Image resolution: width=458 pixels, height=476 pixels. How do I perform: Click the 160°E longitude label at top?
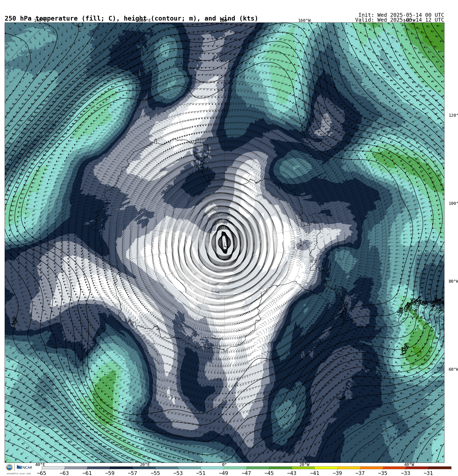tap(145, 20)
